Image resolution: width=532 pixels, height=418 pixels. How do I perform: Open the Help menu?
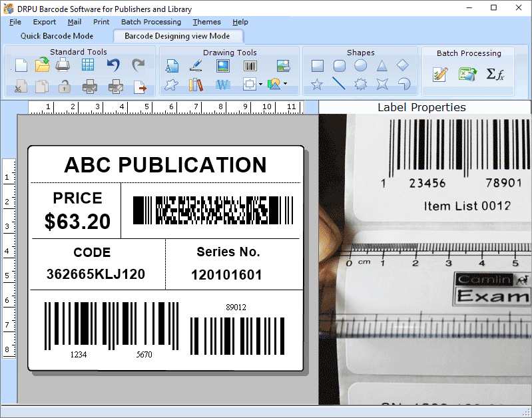240,22
